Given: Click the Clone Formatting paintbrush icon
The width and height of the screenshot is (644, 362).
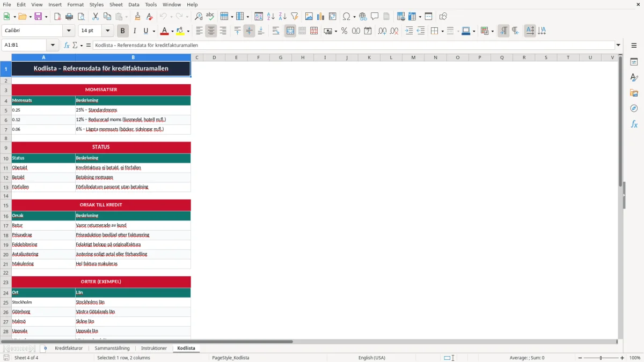Looking at the screenshot, I should point(137,17).
